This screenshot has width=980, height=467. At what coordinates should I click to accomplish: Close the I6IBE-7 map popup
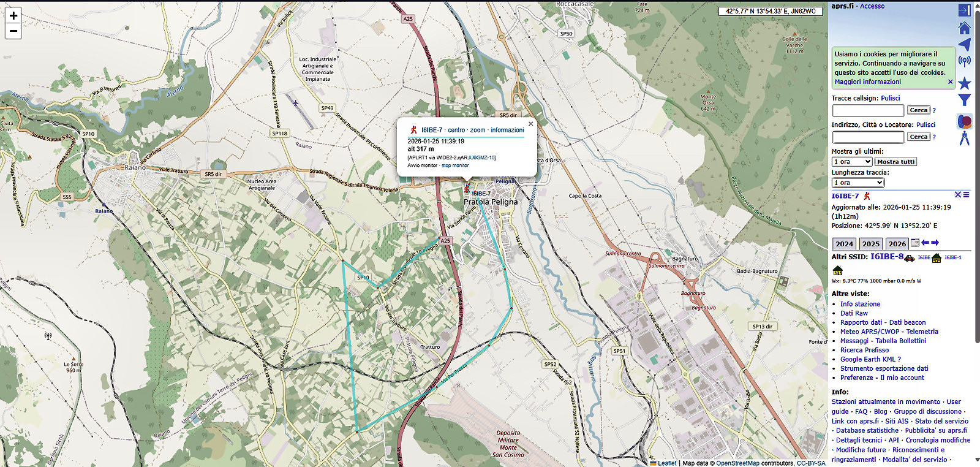click(530, 124)
